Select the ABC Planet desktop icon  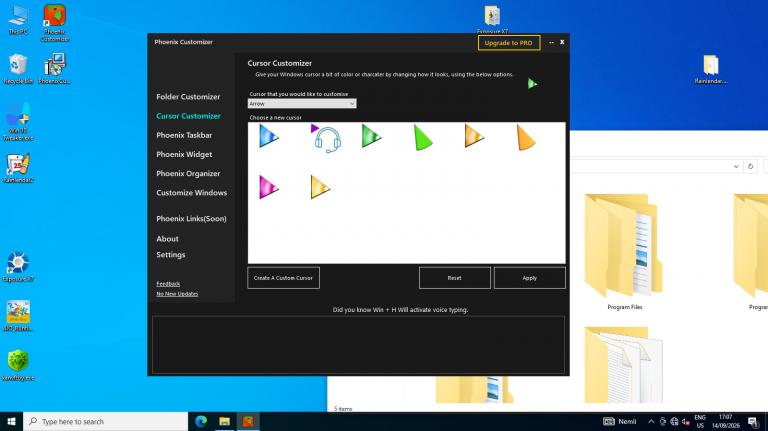coord(18,316)
